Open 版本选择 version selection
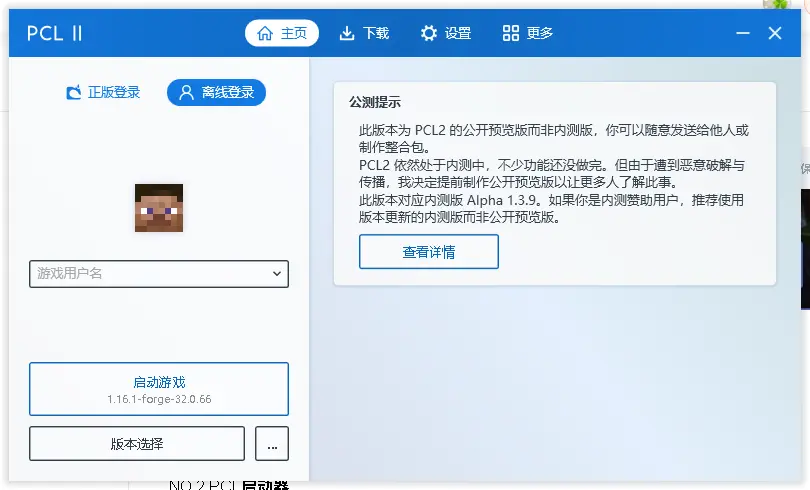Screen dimensions: 810x490 137,444
